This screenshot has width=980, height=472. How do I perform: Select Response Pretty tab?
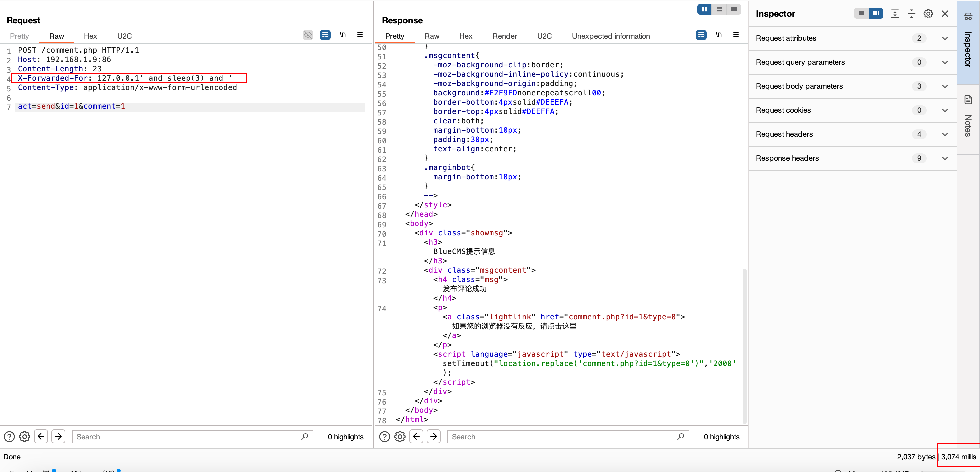[395, 36]
